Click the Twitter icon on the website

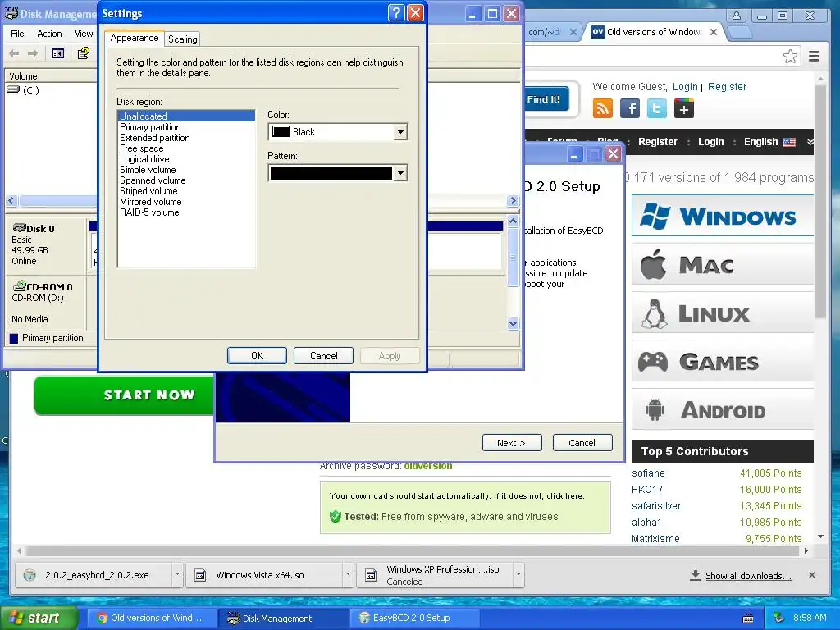[657, 108]
